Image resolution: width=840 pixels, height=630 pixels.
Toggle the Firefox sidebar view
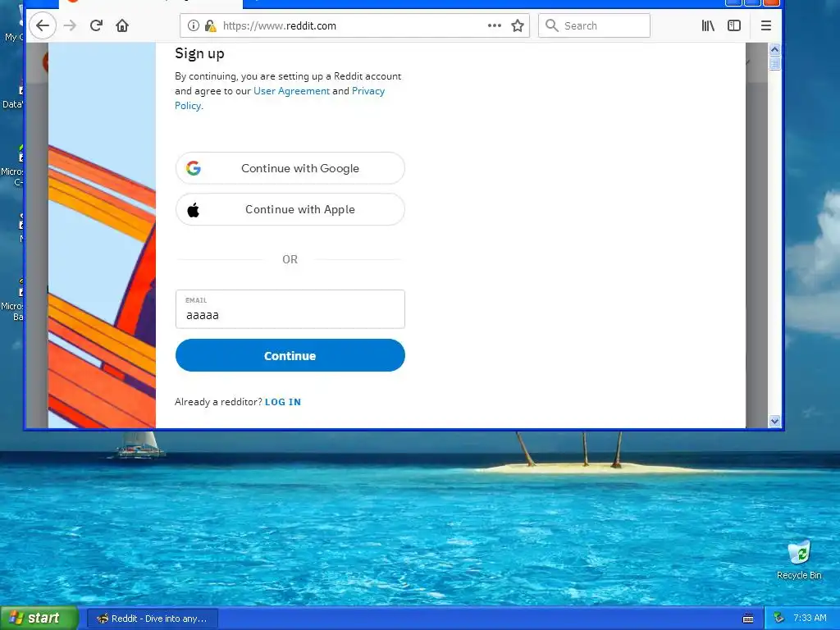pos(734,25)
